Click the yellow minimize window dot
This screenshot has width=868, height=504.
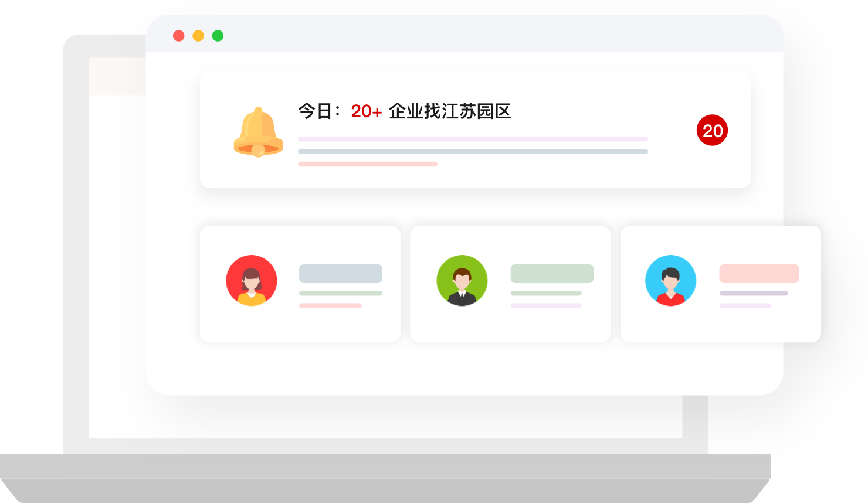pos(198,36)
